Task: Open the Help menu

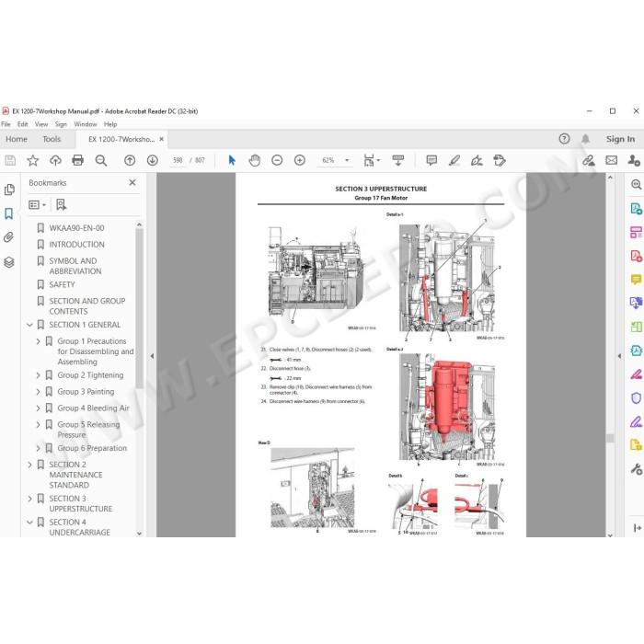Action: (110, 124)
